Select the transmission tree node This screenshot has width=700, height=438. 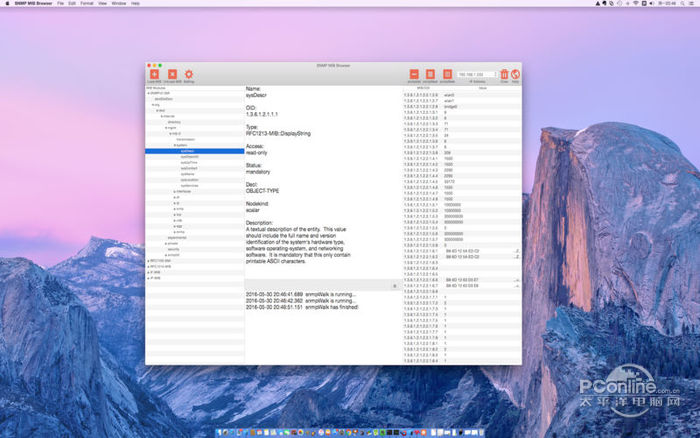(185, 139)
